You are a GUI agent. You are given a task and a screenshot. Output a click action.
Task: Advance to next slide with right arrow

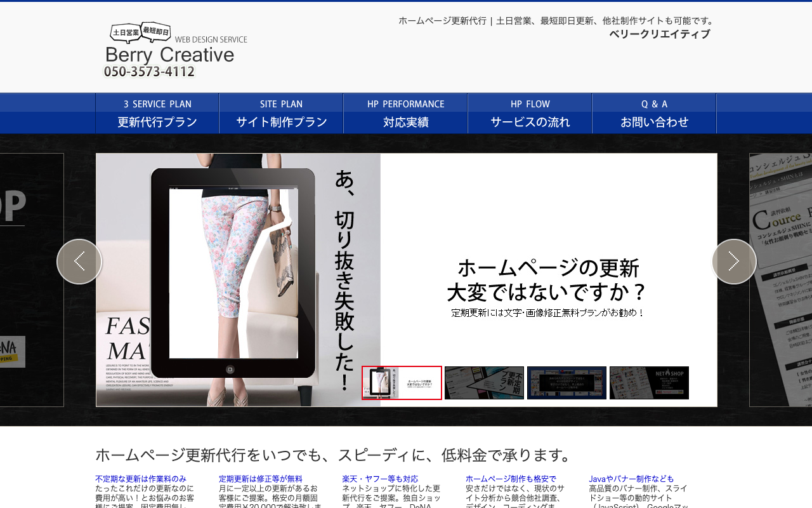coord(734,262)
